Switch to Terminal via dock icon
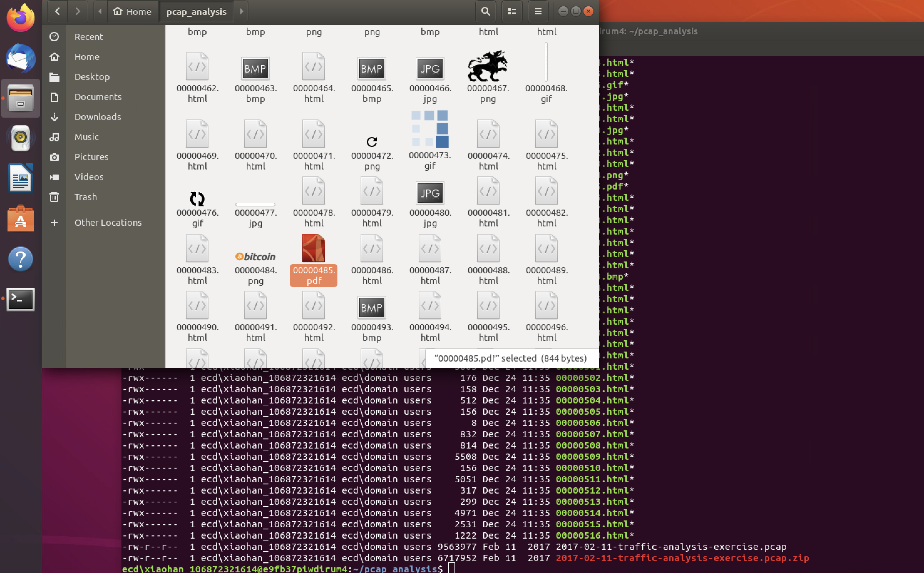The width and height of the screenshot is (924, 573). point(20,299)
